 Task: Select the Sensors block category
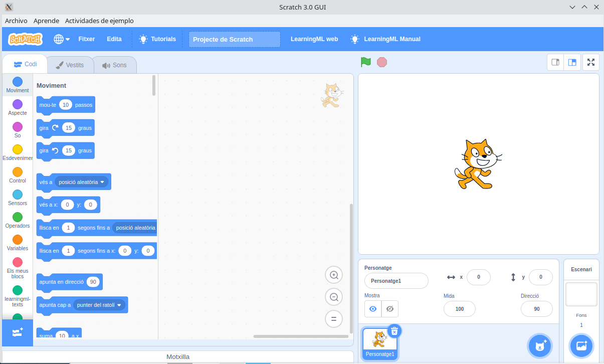(18, 198)
